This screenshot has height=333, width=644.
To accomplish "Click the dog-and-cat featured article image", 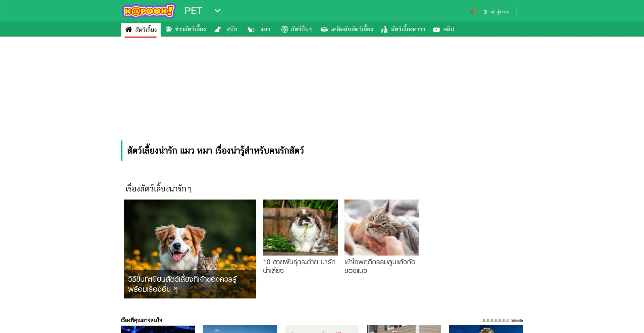I will click(190, 249).
